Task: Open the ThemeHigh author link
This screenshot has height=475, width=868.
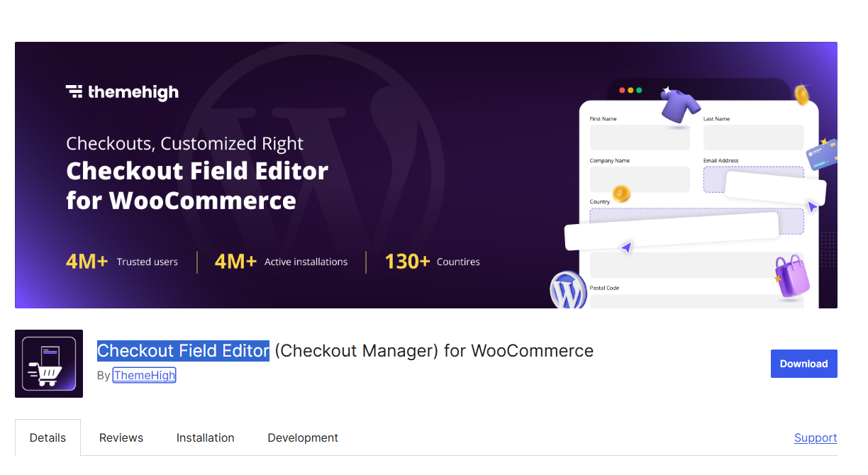Action: (x=144, y=375)
